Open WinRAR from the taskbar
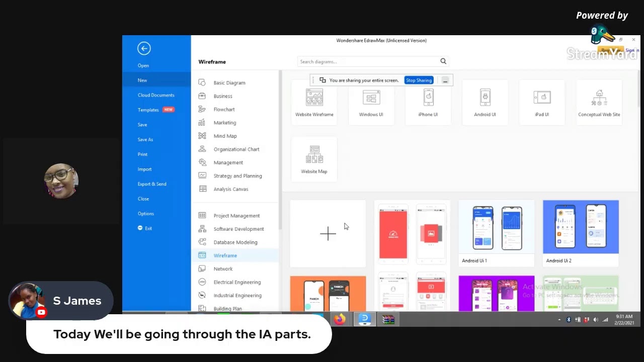 click(x=388, y=319)
